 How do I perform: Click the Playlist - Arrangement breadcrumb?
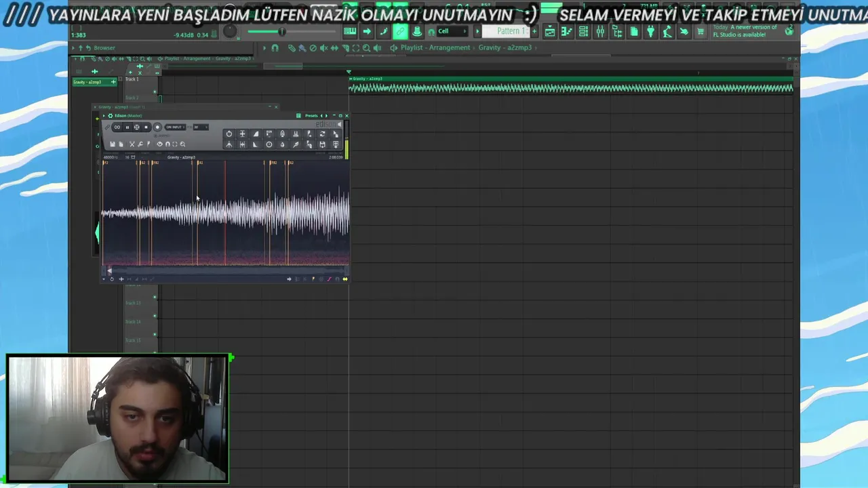(435, 47)
